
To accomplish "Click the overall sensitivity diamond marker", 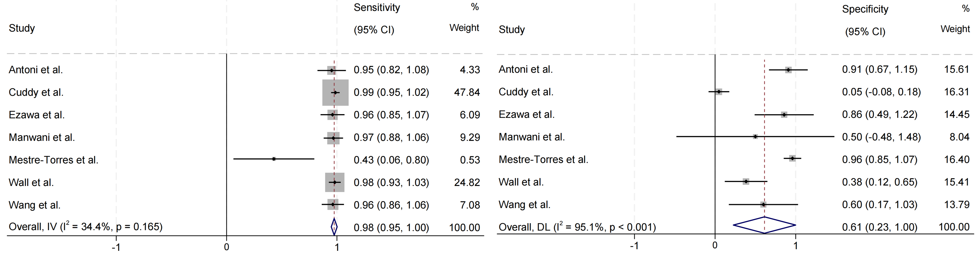I will [334, 227].
